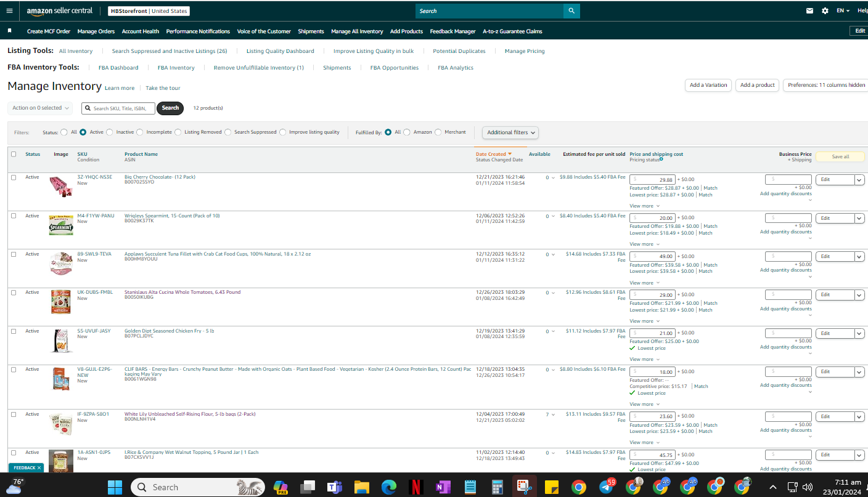Open Calculator from the taskbar

pos(497,487)
